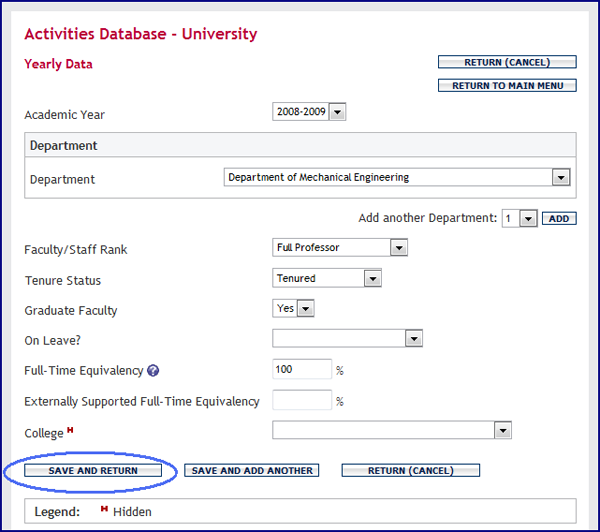Viewport: 600px width, 532px height.
Task: Click the 'Legend:' label
Action: click(x=57, y=512)
